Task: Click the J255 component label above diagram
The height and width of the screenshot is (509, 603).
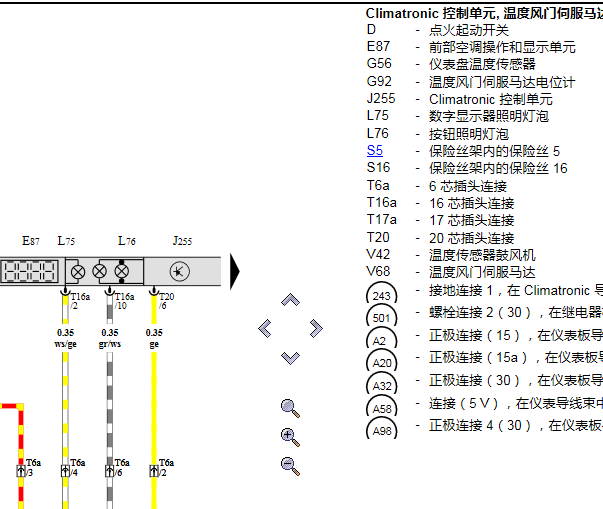Action: 182,241
